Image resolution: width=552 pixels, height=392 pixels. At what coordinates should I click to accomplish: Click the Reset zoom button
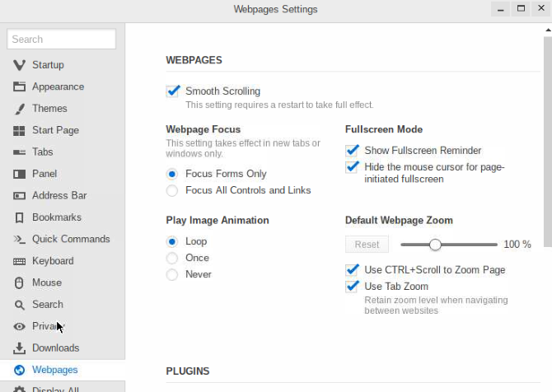tap(367, 245)
